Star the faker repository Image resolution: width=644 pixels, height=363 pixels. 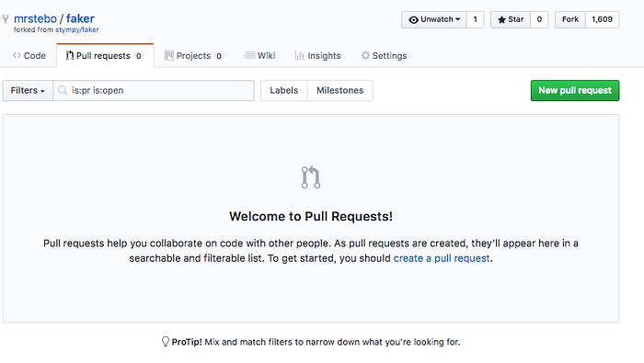point(511,19)
